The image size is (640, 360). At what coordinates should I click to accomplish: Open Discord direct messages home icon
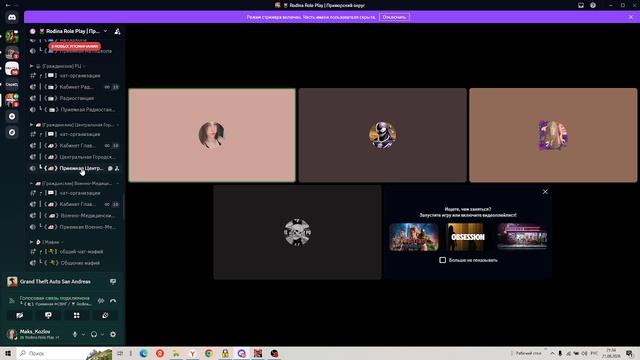12,17
